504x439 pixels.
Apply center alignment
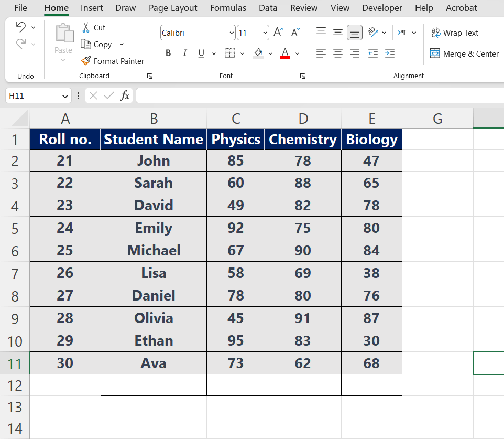(337, 53)
